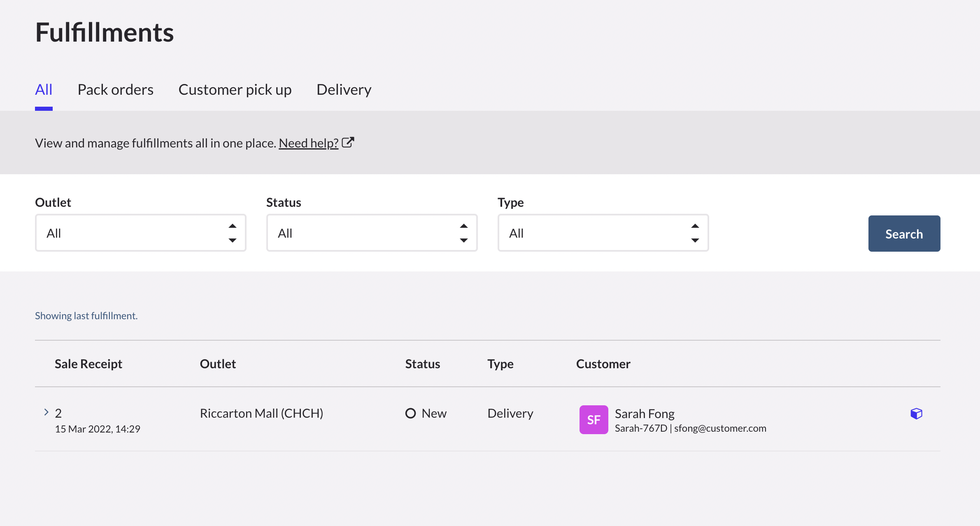
Task: Click the sfong@customer.com customer details line
Action: [691, 428]
